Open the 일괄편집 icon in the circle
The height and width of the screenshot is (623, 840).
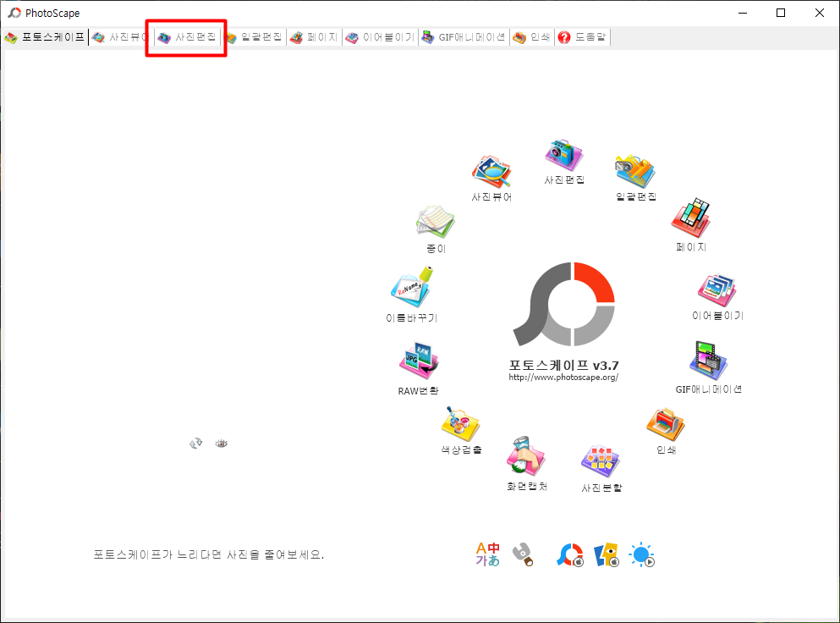click(x=635, y=172)
